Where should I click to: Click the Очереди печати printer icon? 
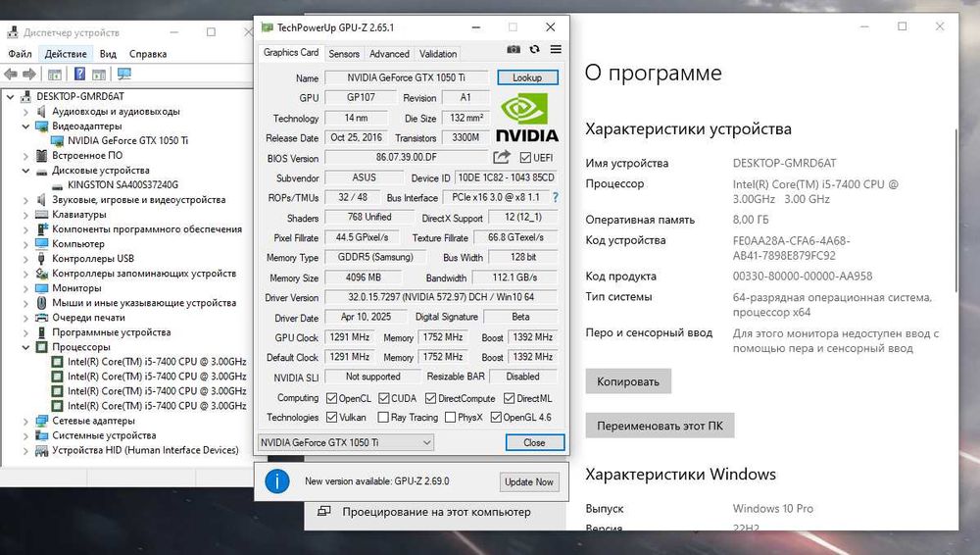42,318
